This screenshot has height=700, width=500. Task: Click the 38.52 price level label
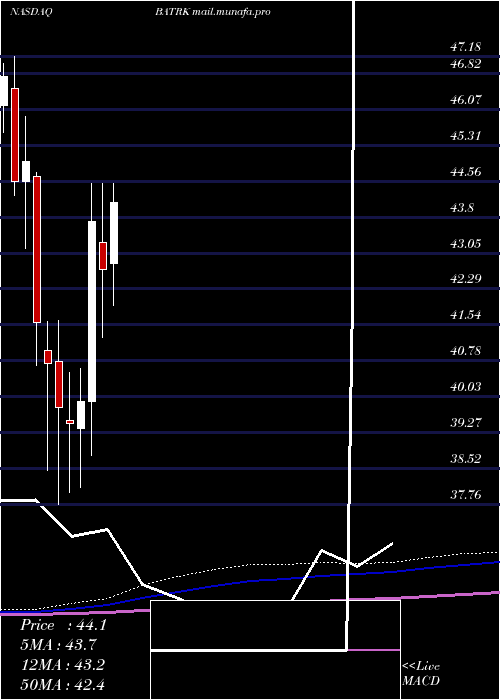466,458
